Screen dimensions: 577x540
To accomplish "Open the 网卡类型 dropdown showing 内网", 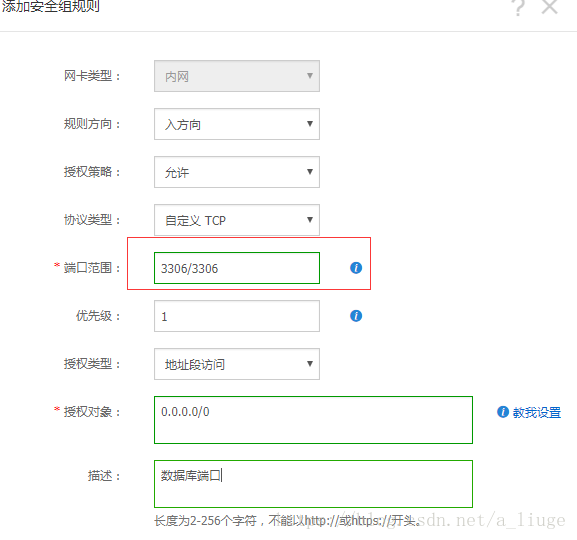I will tap(237, 76).
